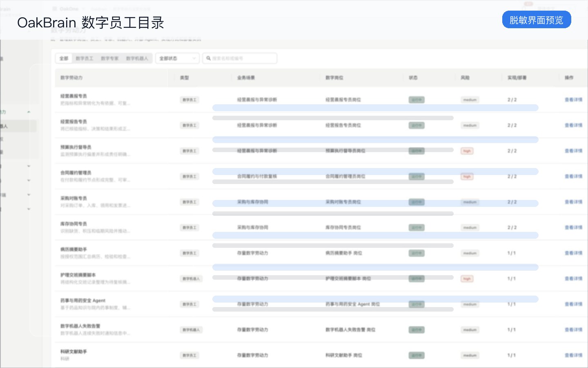588x368 pixels.
Task: Select the 合同履约管理员 row name
Action: point(76,173)
